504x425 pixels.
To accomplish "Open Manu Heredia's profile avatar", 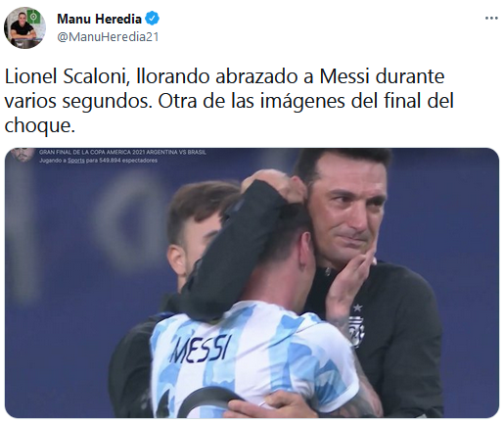I will [x=24, y=27].
